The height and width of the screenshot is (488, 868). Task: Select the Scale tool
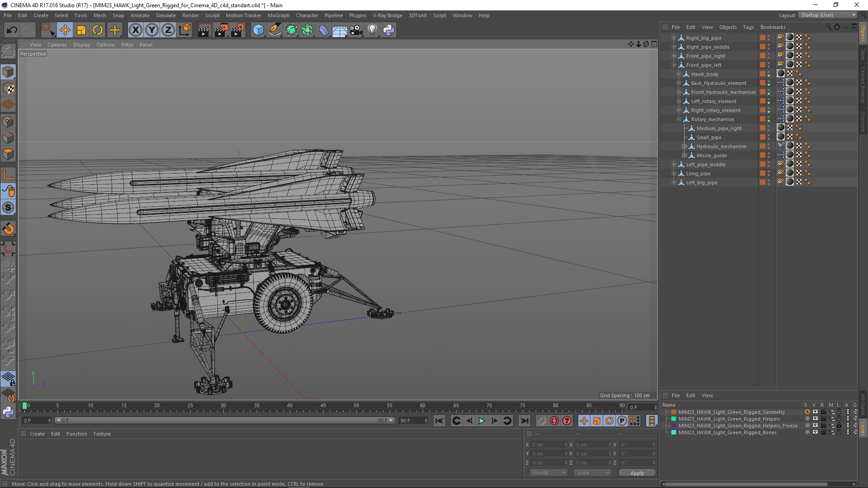(x=81, y=30)
